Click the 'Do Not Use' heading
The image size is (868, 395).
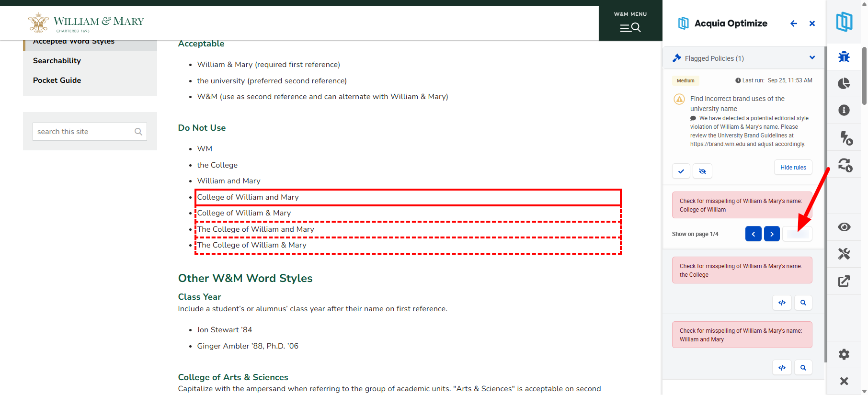[x=202, y=128]
